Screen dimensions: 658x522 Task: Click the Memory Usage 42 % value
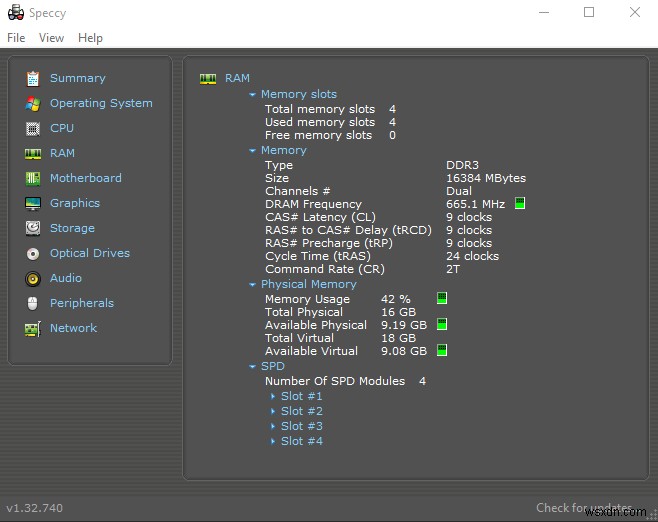pos(396,299)
